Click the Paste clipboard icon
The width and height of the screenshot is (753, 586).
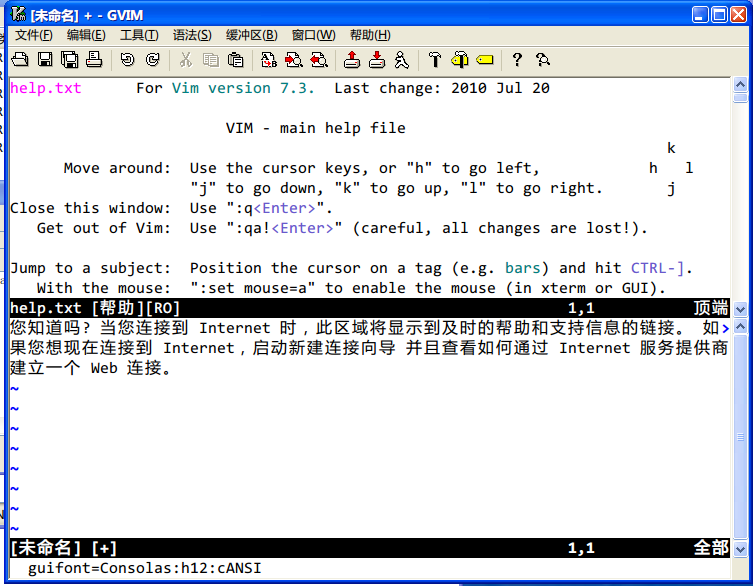235,60
